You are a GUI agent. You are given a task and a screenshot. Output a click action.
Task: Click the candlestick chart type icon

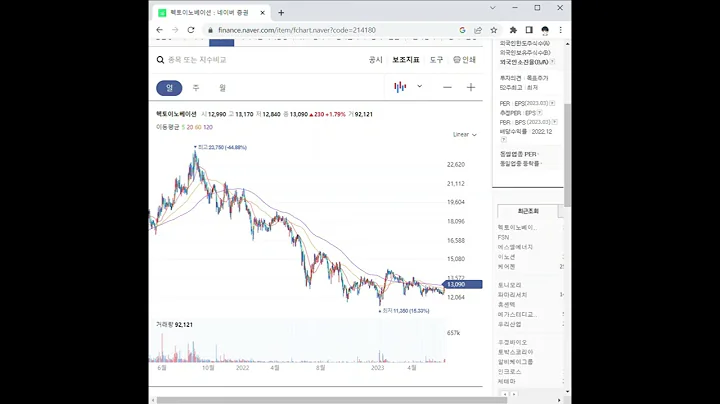click(x=400, y=87)
